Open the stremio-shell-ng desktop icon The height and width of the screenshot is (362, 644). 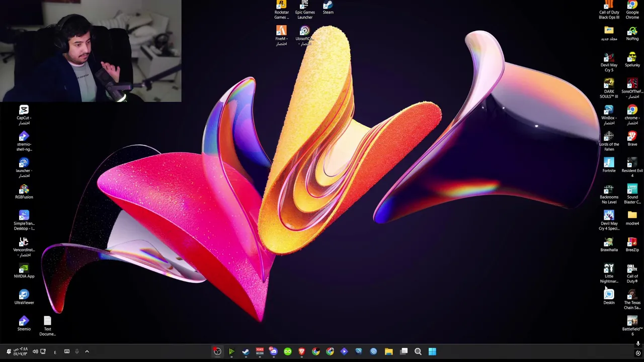pyautogui.click(x=24, y=141)
